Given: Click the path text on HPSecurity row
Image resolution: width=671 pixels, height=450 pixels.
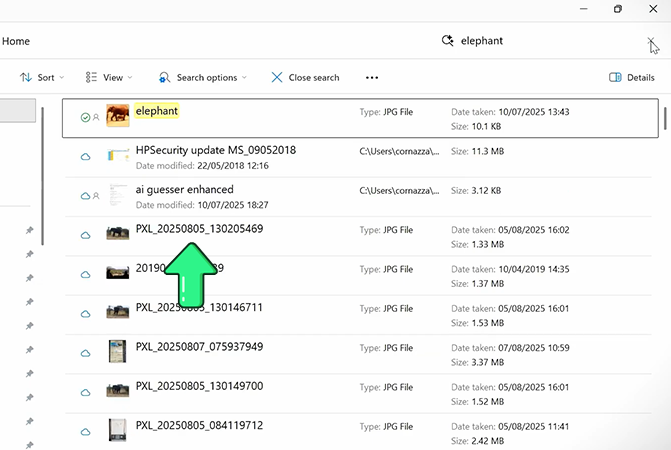Looking at the screenshot, I should [399, 151].
